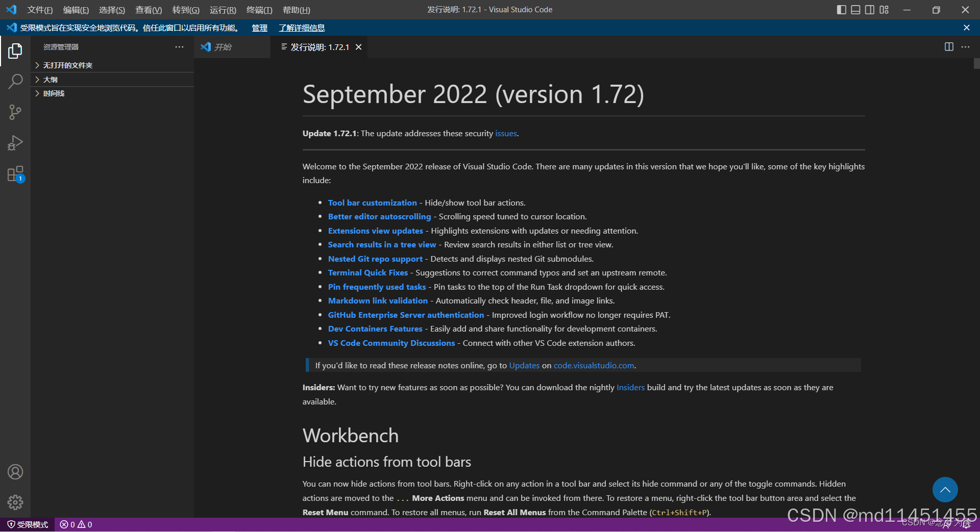
Task: Expand the 大纲 outline section
Action: click(x=112, y=80)
